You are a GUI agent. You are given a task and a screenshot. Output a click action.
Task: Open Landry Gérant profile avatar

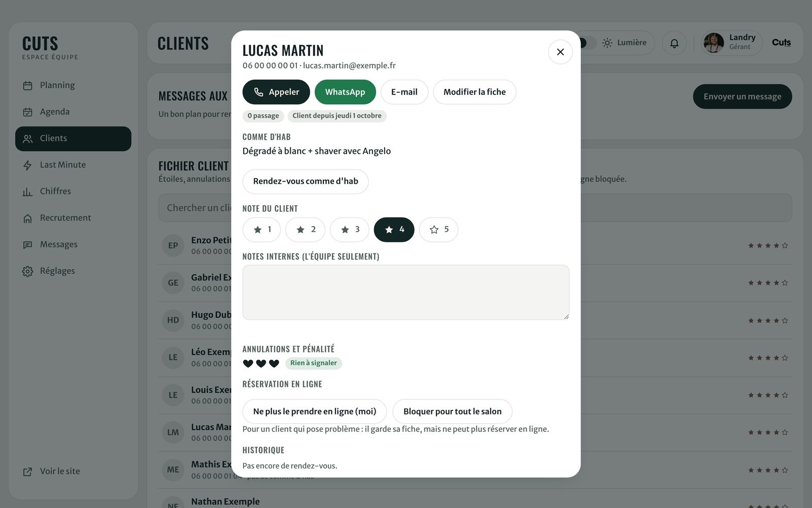click(714, 43)
